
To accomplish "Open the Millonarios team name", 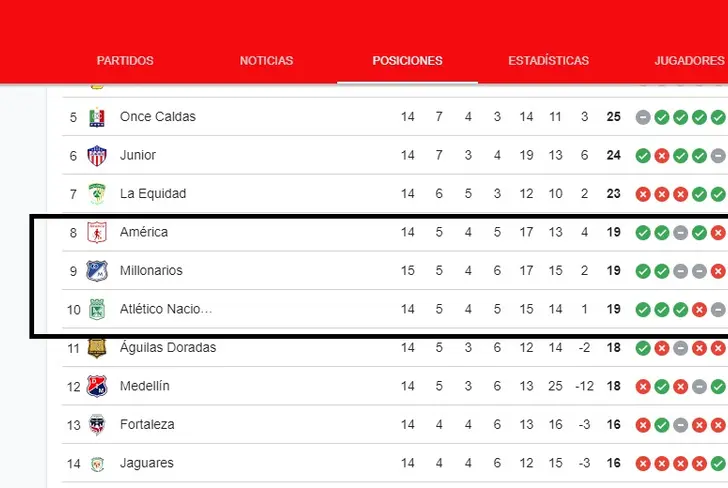I will [151, 270].
